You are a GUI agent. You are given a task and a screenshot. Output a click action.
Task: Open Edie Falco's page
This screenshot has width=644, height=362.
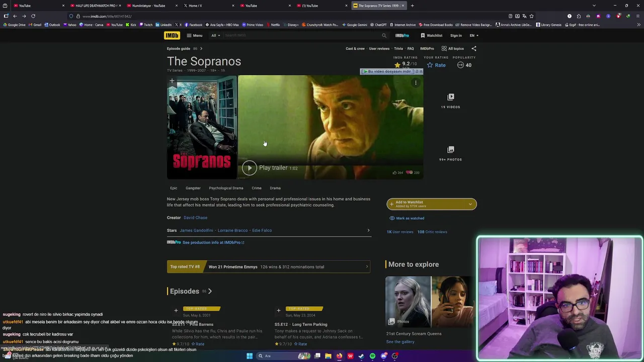(x=262, y=230)
